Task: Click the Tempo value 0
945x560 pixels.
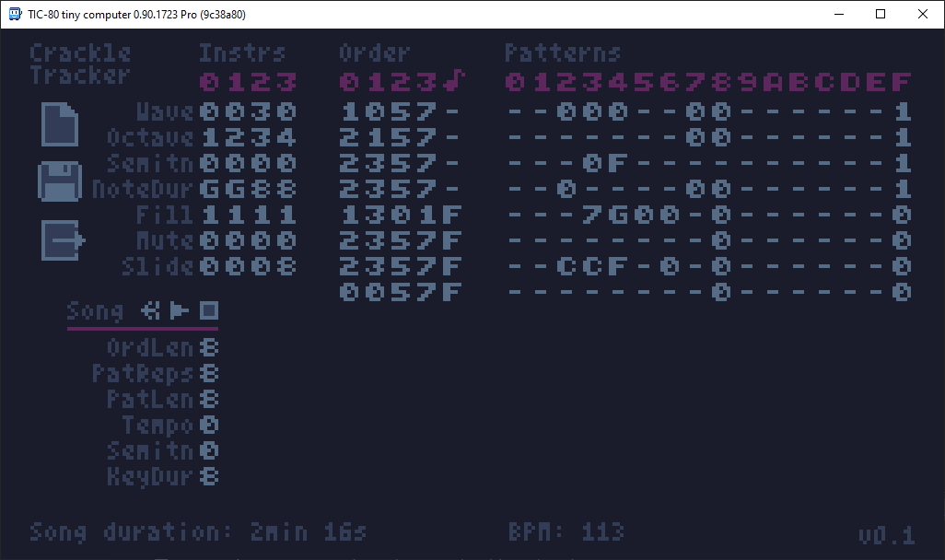Action: click(208, 426)
